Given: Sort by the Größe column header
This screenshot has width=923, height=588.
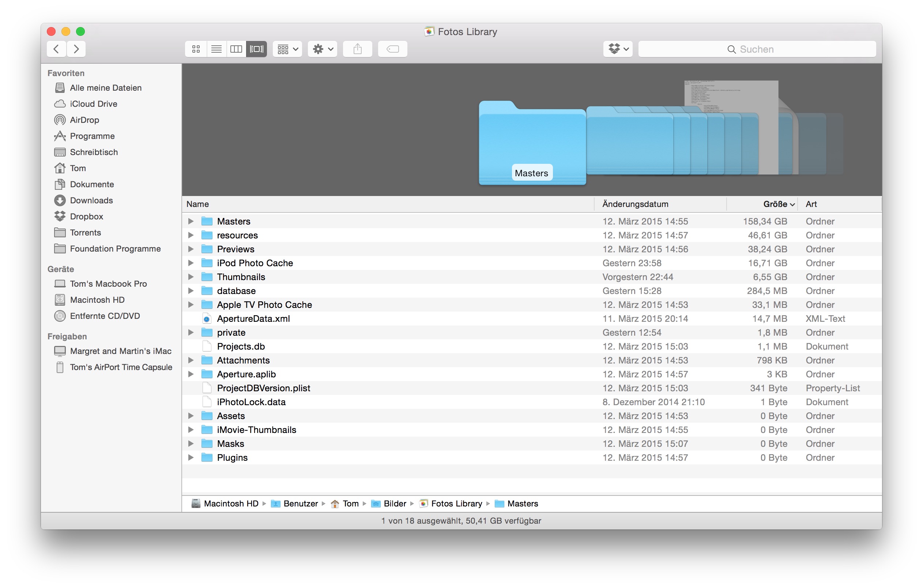Looking at the screenshot, I should click(x=774, y=204).
